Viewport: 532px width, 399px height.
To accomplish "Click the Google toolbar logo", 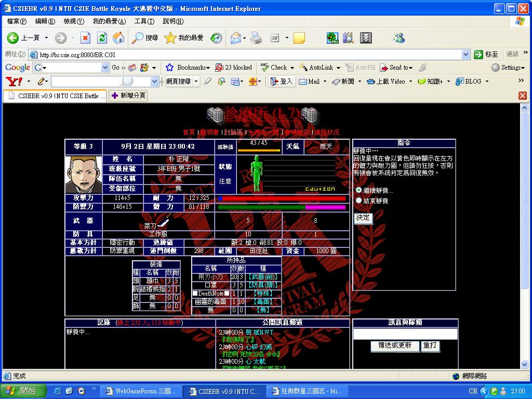I will [18, 68].
